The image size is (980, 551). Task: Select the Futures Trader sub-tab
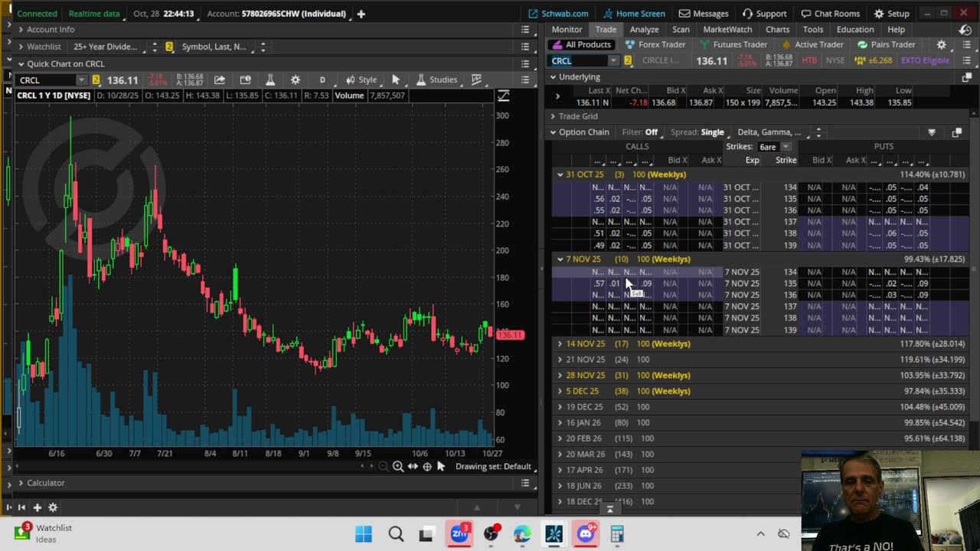732,45
